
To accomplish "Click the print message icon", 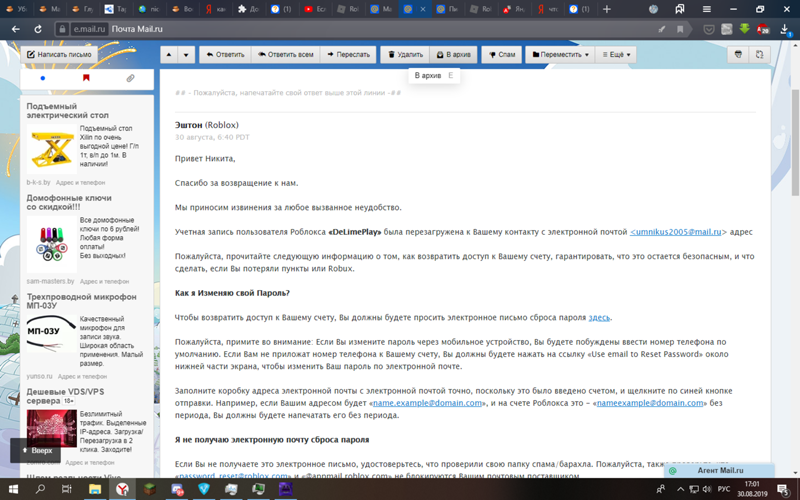I will (738, 55).
